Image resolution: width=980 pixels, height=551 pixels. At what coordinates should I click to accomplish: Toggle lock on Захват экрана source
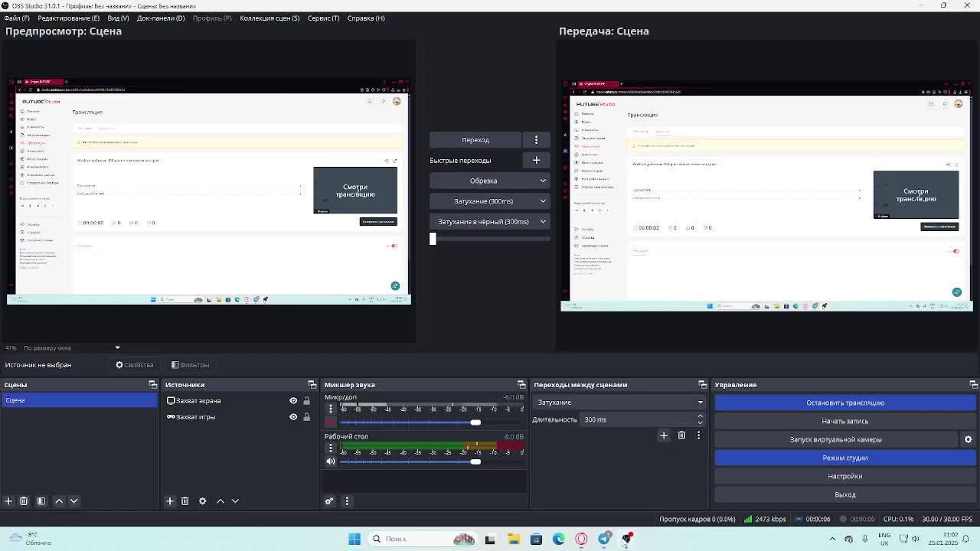307,401
